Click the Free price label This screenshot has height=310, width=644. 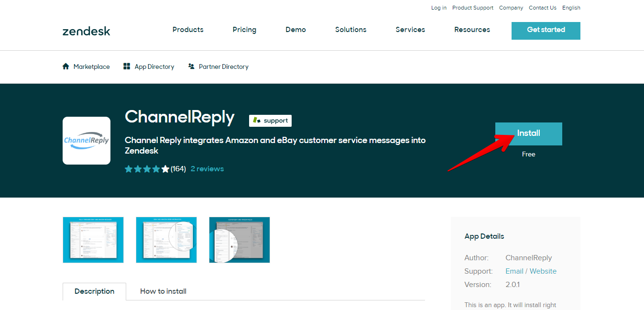pos(529,154)
